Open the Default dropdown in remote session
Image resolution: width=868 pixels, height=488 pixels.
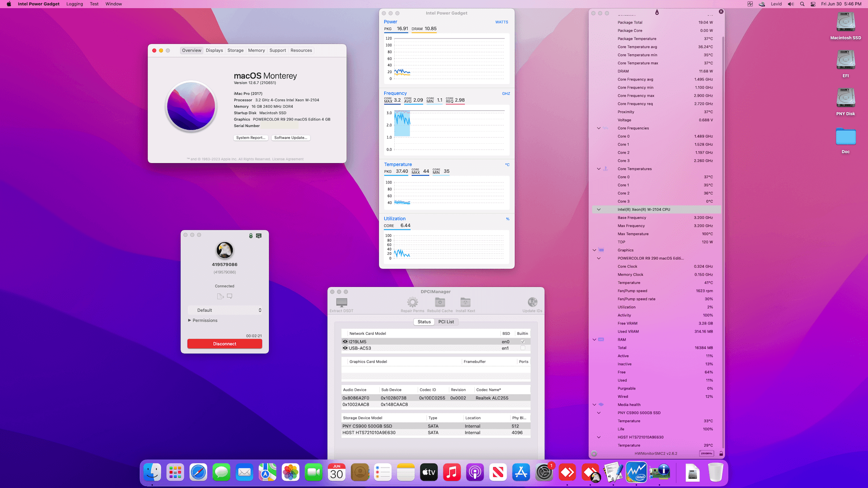tap(225, 310)
